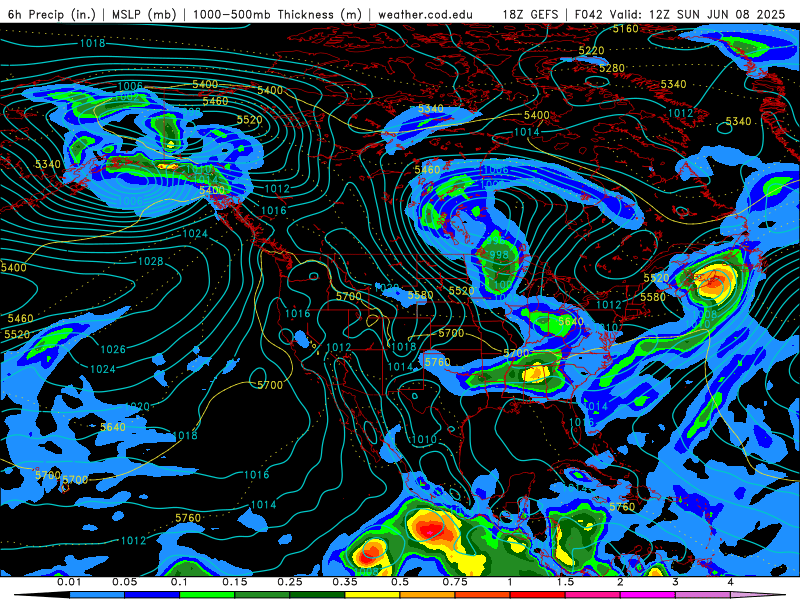This screenshot has width=800, height=600.
Task: Click the "4" legend value
Action: tap(731, 582)
